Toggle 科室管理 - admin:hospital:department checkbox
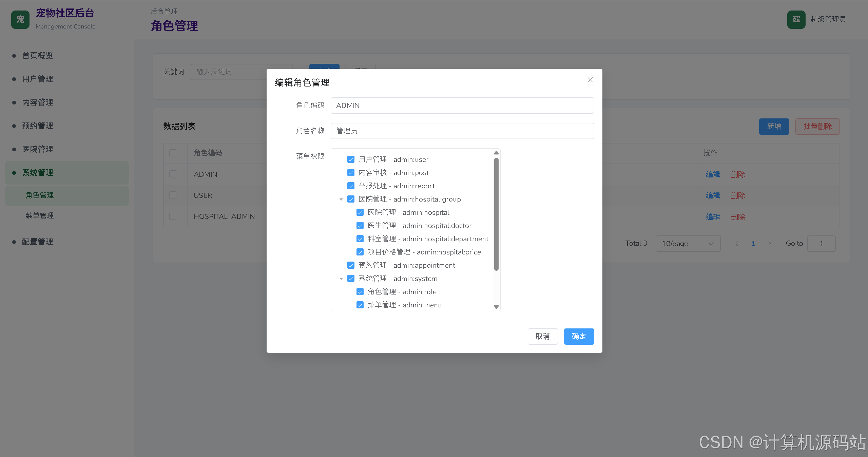Screen dimensions: 868x457 (360, 239)
